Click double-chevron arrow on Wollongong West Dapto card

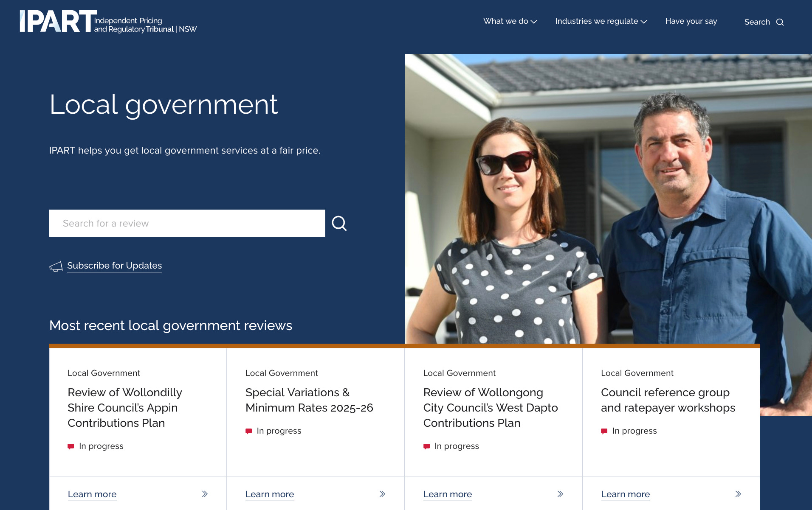click(560, 494)
